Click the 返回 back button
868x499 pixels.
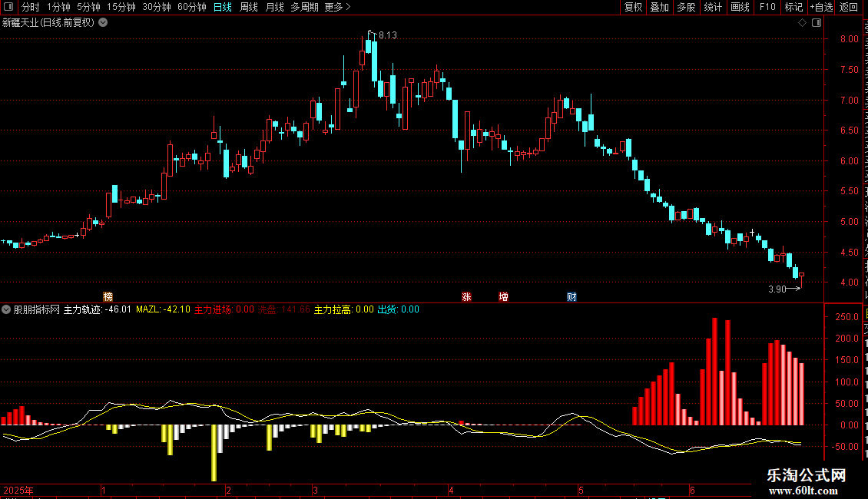[x=849, y=7]
